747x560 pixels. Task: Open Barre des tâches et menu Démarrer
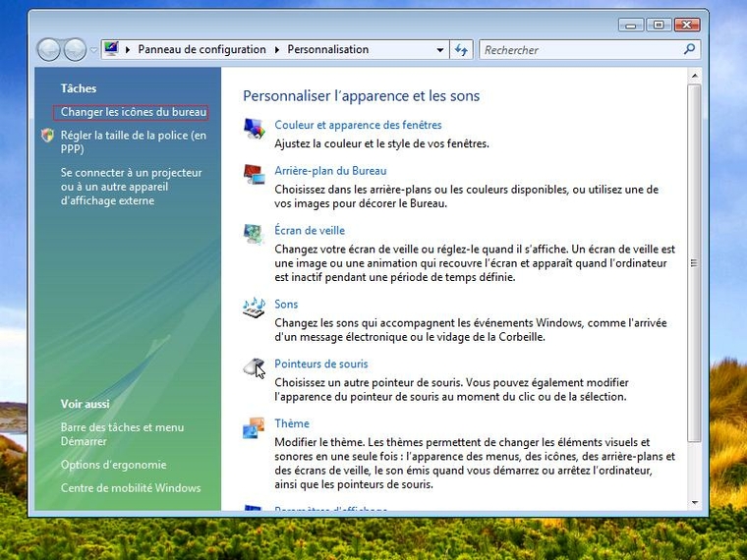pos(122,434)
